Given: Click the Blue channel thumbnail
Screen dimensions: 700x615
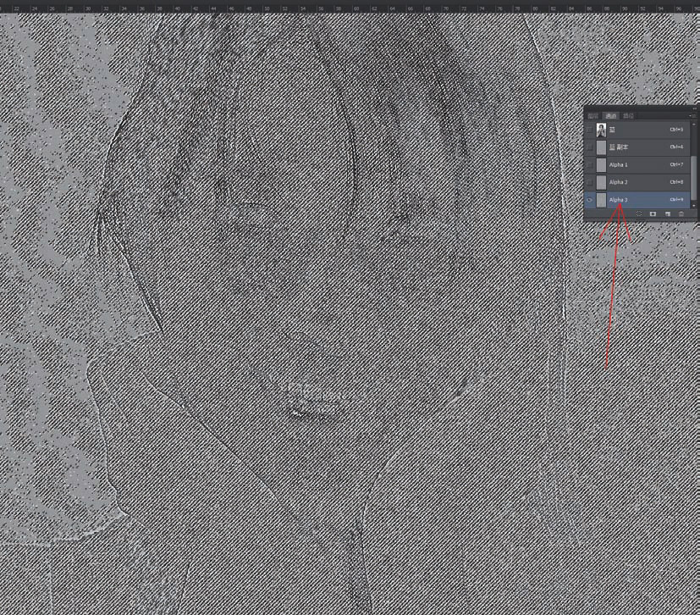Looking at the screenshot, I should click(x=601, y=129).
